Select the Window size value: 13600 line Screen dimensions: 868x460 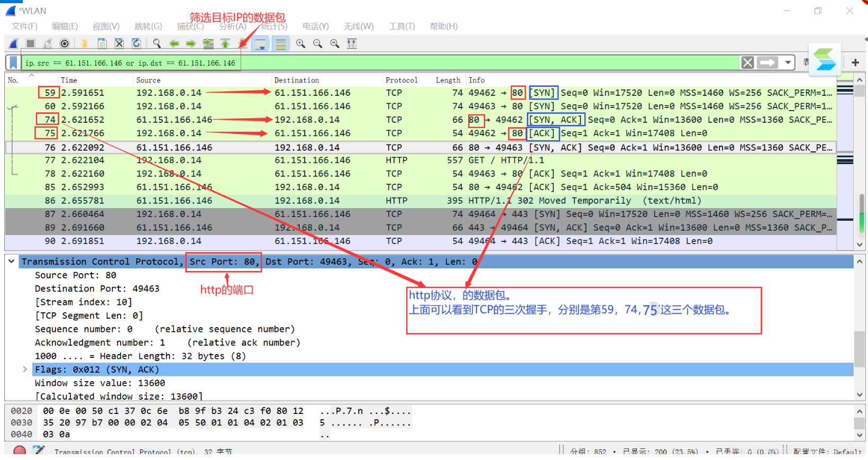(100, 383)
